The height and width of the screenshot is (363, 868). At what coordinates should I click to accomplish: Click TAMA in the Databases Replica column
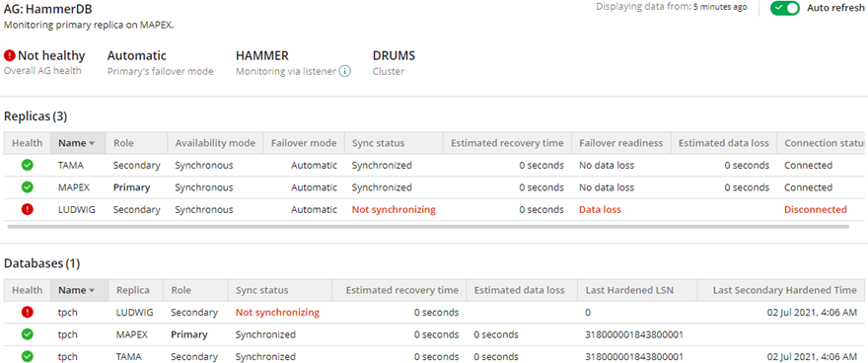point(128,356)
